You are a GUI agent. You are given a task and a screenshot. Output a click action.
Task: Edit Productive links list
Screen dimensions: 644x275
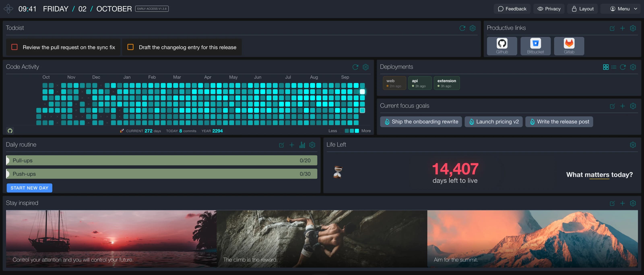(612, 28)
